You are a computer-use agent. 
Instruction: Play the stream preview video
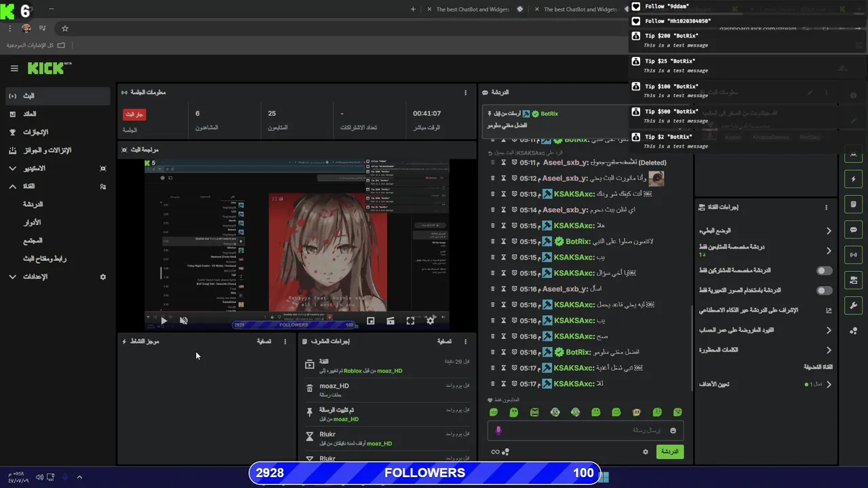click(x=163, y=321)
